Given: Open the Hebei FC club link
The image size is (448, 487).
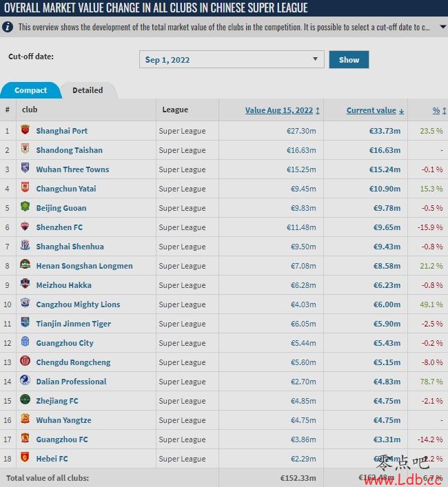Looking at the screenshot, I should (52, 459).
